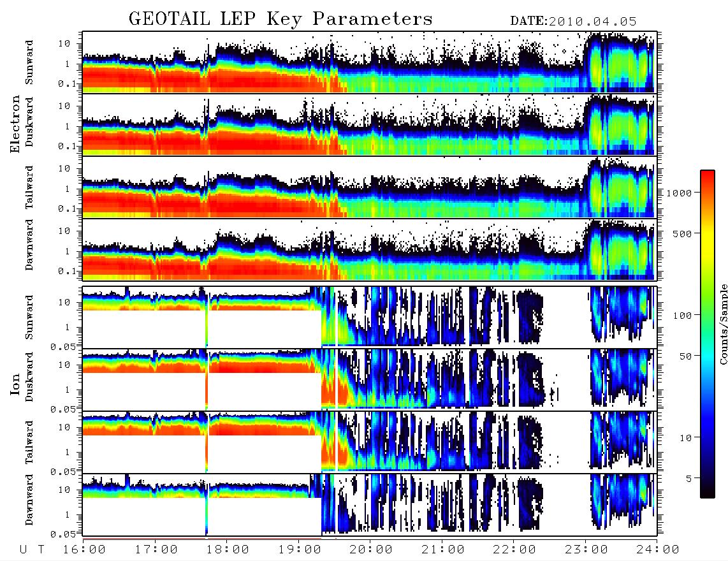
Task: Select the Counts/Sample colorbar title
Action: click(x=723, y=324)
